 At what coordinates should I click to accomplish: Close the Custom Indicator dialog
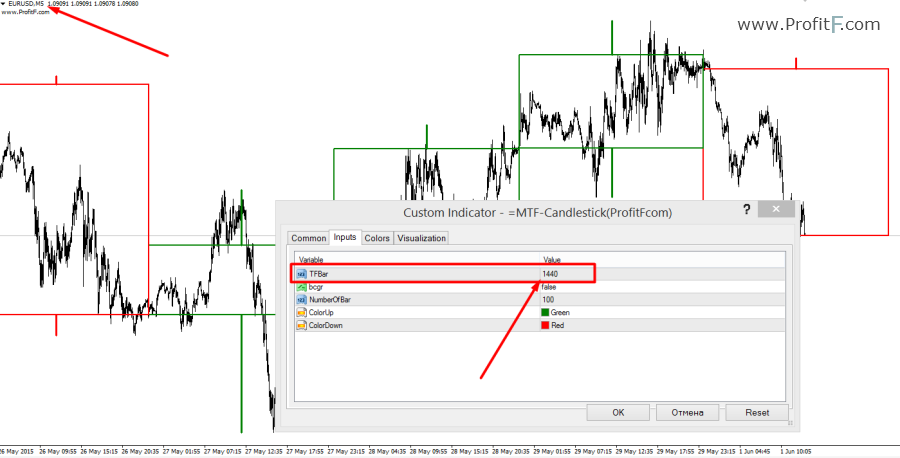pos(776,209)
